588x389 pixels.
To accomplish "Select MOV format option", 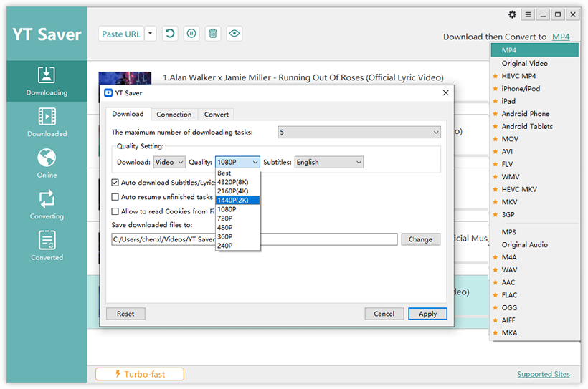I will (x=535, y=139).
